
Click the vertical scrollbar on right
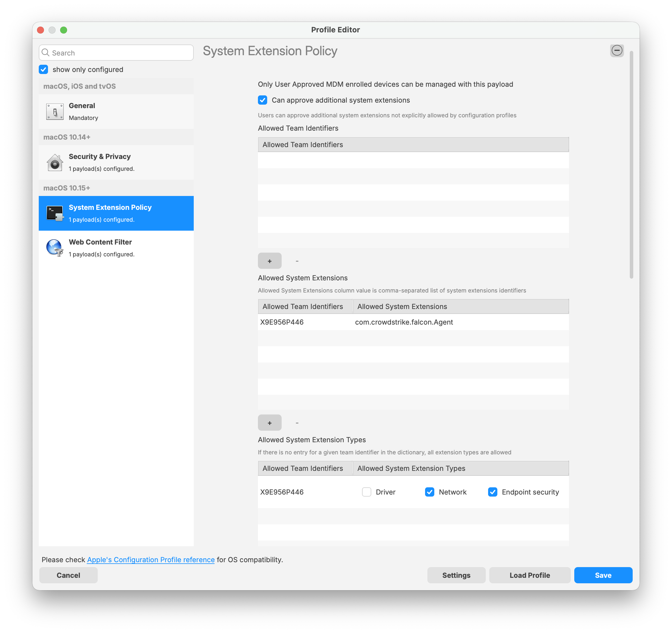(631, 165)
